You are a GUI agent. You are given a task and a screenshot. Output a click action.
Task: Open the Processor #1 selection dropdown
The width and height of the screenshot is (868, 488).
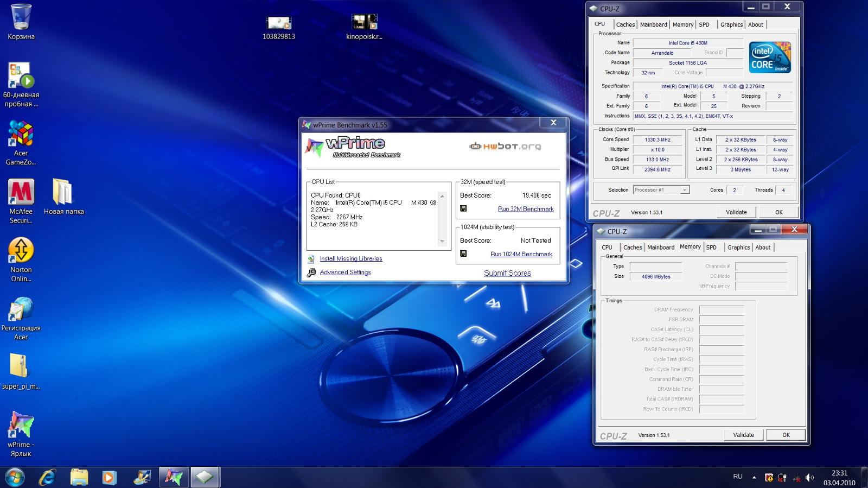tap(661, 190)
